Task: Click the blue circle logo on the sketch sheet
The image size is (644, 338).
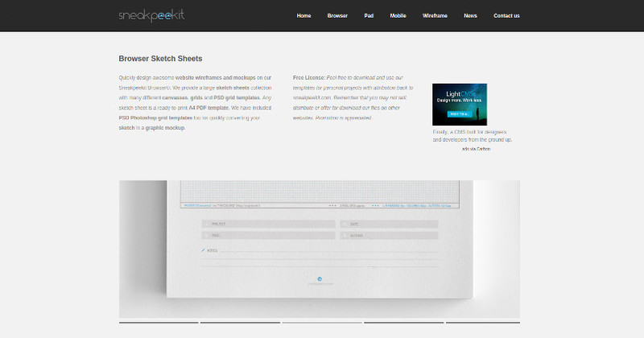Action: click(x=320, y=279)
